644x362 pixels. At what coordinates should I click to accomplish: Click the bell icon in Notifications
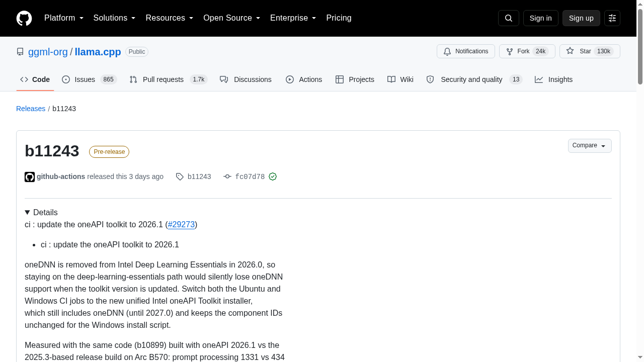click(447, 51)
